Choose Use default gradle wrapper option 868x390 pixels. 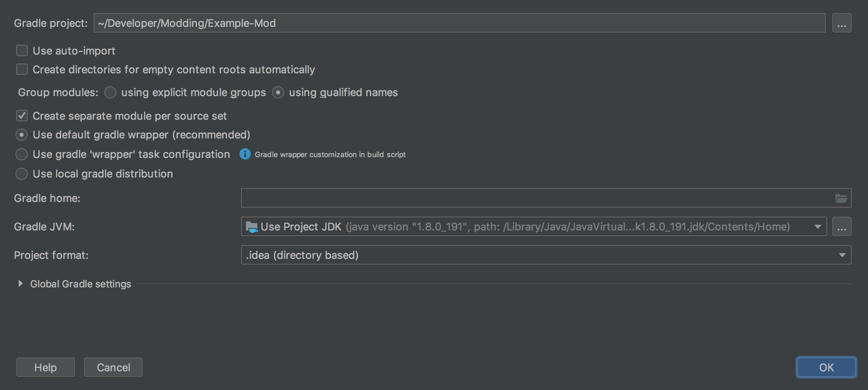pyautogui.click(x=22, y=135)
